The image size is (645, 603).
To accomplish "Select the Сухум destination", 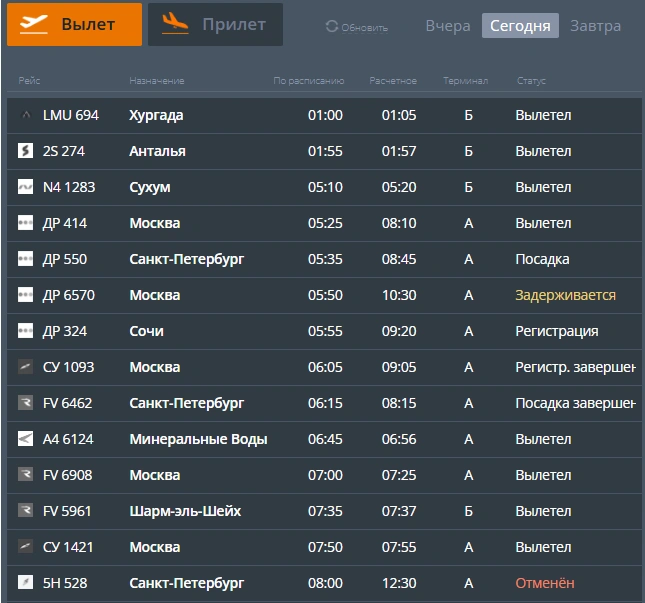I will (150, 188).
